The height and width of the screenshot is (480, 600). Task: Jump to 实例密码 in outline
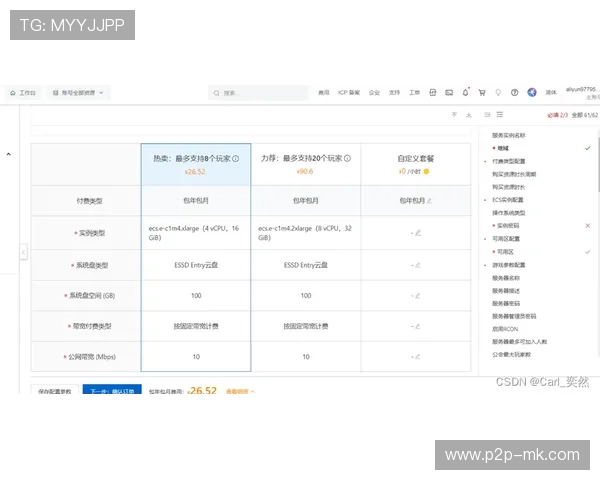tap(508, 225)
